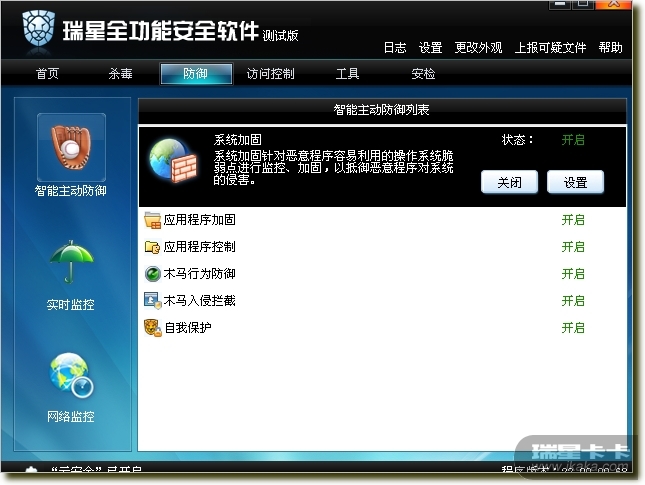
Task: Click 开启 status of 应用程序加固
Action: click(x=573, y=220)
